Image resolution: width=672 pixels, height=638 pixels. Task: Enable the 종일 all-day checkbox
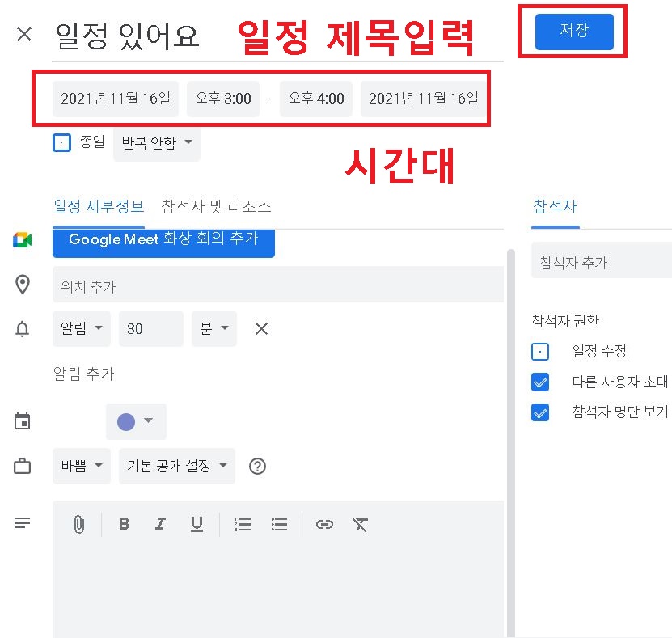(x=61, y=142)
